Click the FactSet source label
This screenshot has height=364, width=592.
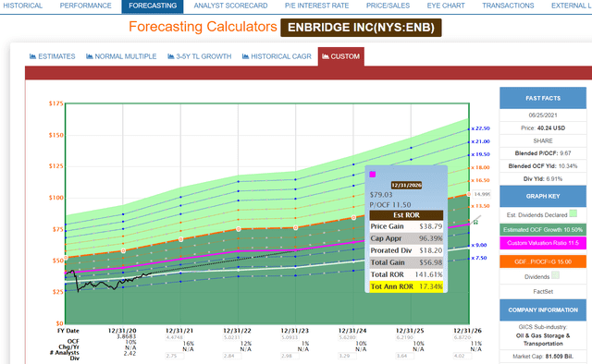(x=543, y=292)
